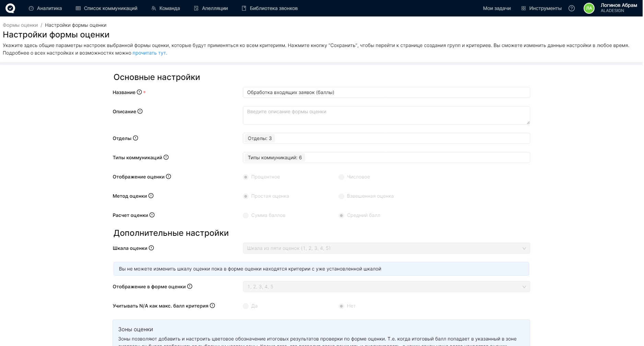The image size is (644, 346).
Task: Show info tooltip next to Расчет оценки
Action: point(152,215)
